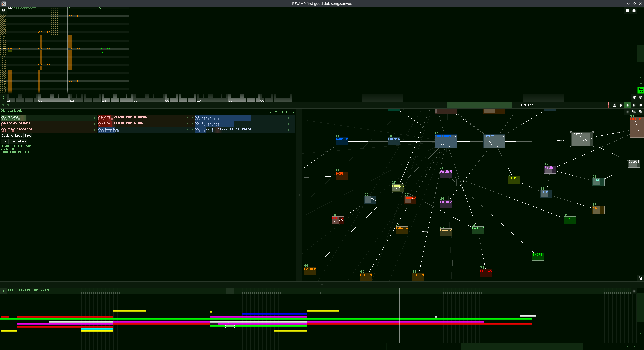Open the MetaModule Options menu
Viewport: 644px width, 350px height.
pos(7,136)
